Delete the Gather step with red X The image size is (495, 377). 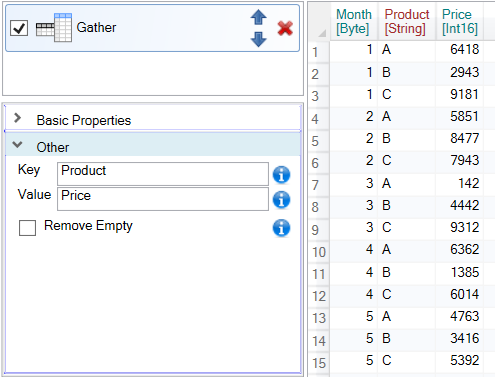(x=285, y=28)
